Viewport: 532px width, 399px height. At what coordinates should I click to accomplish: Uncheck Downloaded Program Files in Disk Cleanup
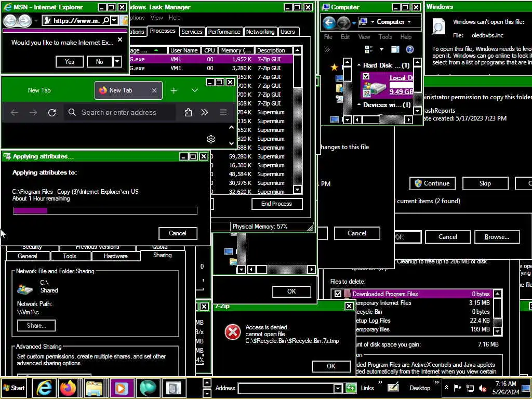click(x=338, y=294)
